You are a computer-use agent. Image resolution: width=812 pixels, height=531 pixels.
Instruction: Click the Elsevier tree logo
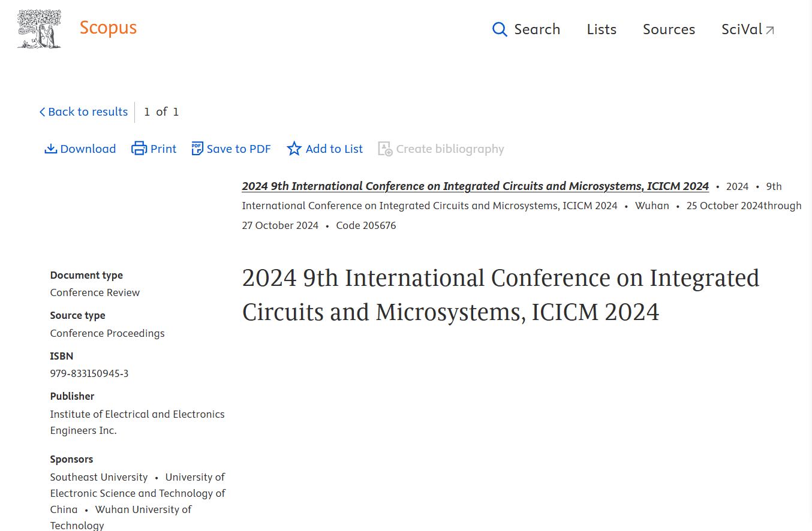point(39,29)
